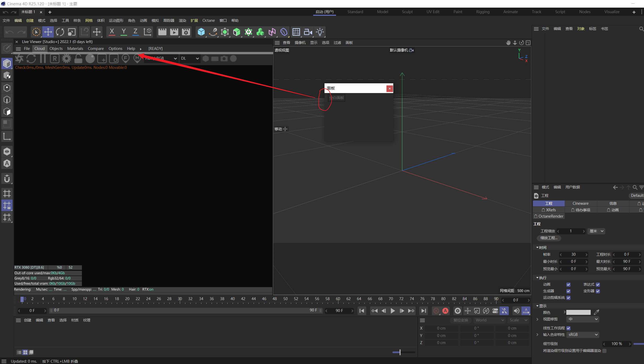
Task: Open the Octane menu
Action: tap(208, 20)
